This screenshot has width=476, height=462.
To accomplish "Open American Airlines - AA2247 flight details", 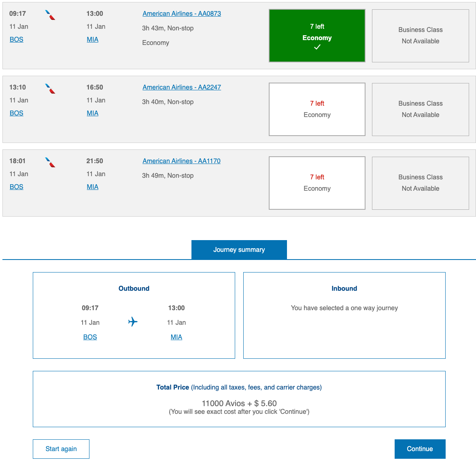I will (182, 87).
